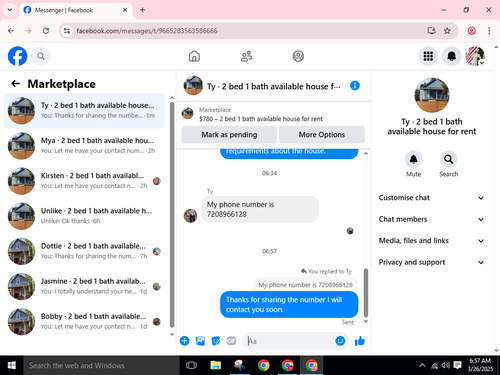Open the Mya conversation in the list
The width and height of the screenshot is (500, 375).
[84, 146]
